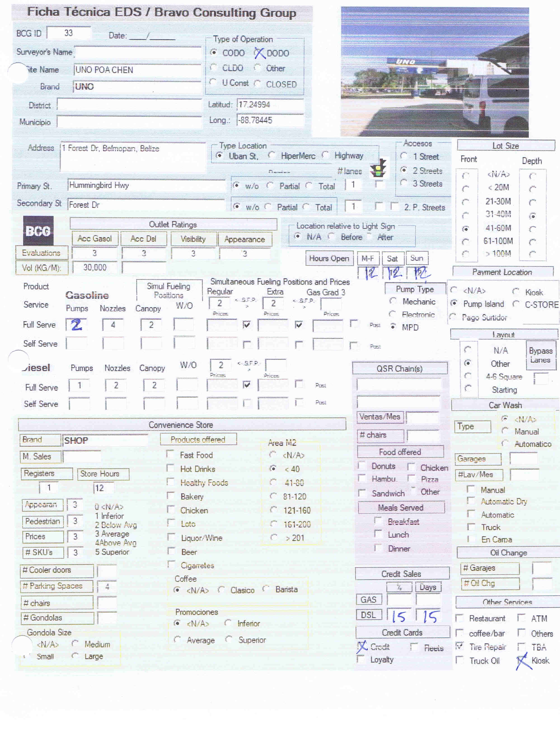Check the Beer checkbox
560x730 pixels.
click(x=171, y=551)
